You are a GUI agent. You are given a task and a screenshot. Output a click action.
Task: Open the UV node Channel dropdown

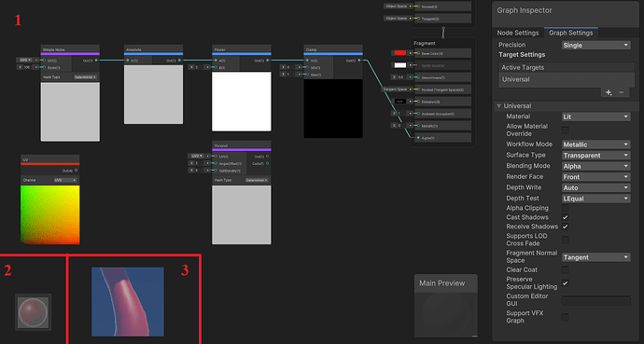pos(65,180)
